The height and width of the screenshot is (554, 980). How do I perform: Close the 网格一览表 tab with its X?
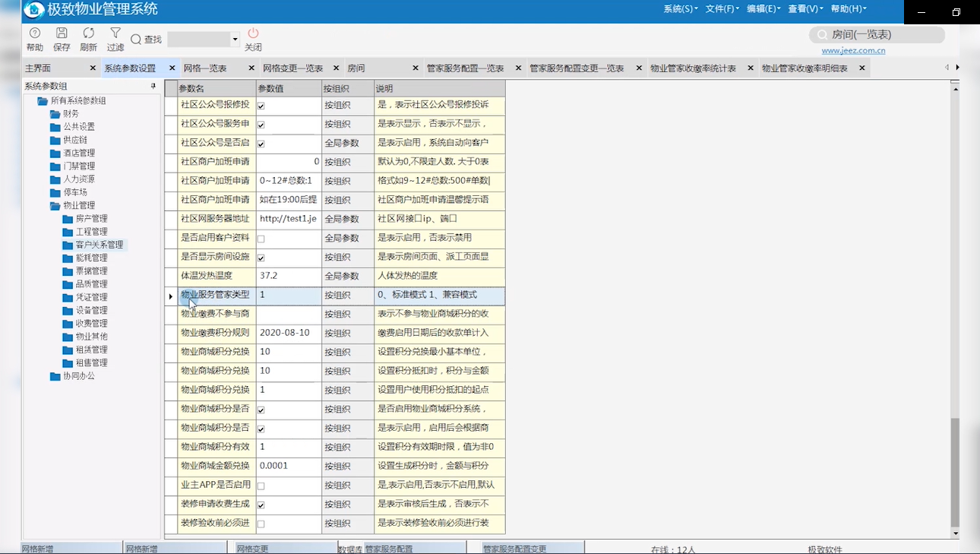[251, 68]
